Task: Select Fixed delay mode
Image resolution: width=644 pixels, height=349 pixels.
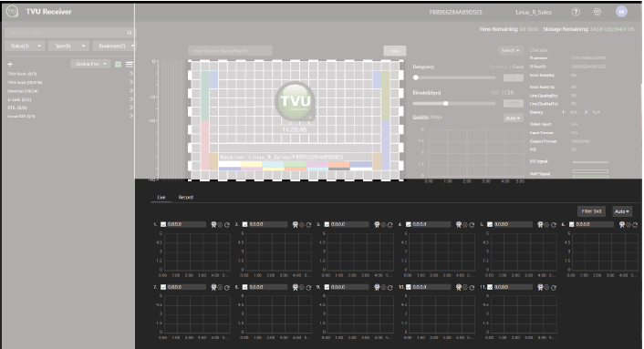Action: 518,67
